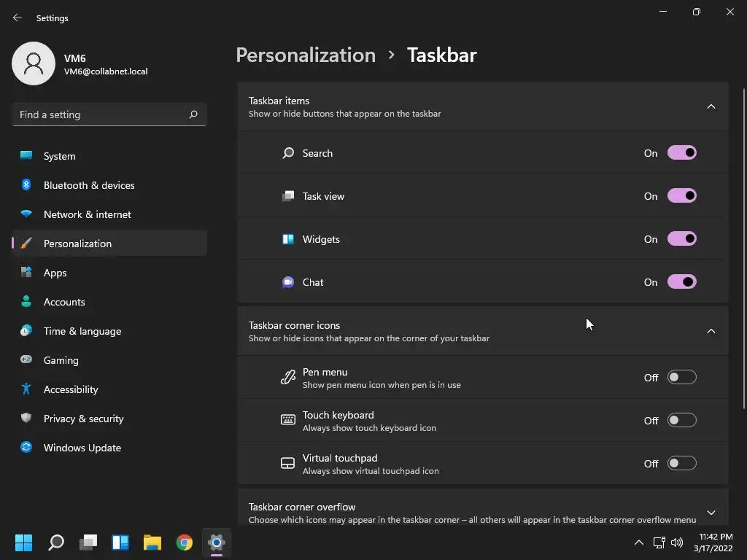747x560 pixels.
Task: Click the Personalization breadcrumb link
Action: (x=306, y=55)
